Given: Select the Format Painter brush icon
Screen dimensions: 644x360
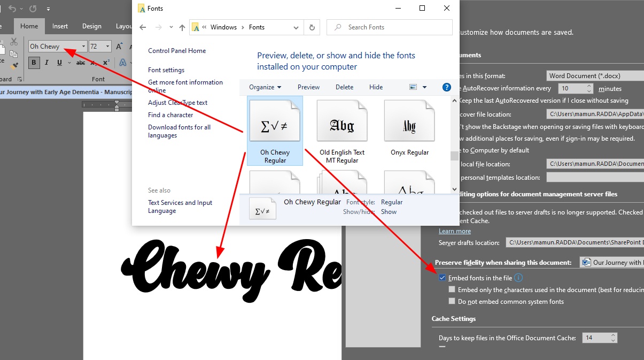Looking at the screenshot, I should coord(14,65).
